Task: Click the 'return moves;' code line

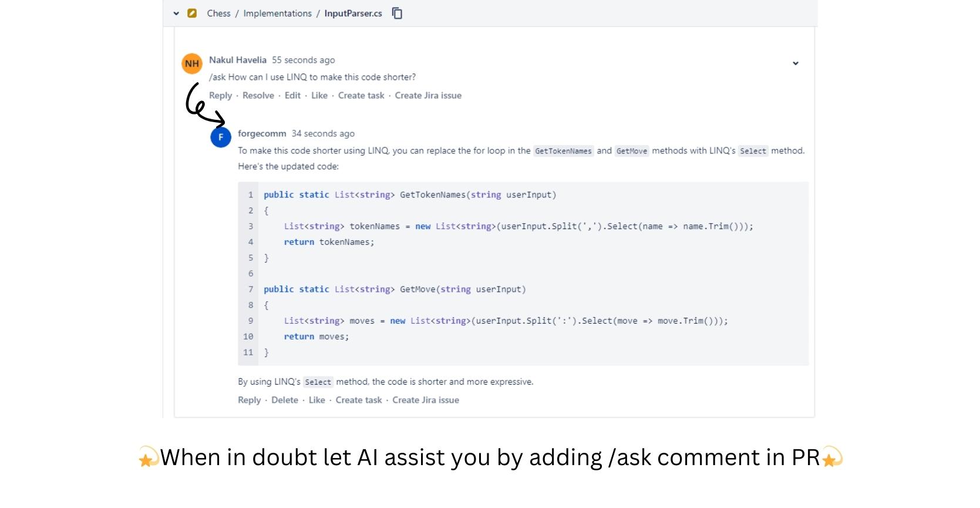Action: coord(316,337)
